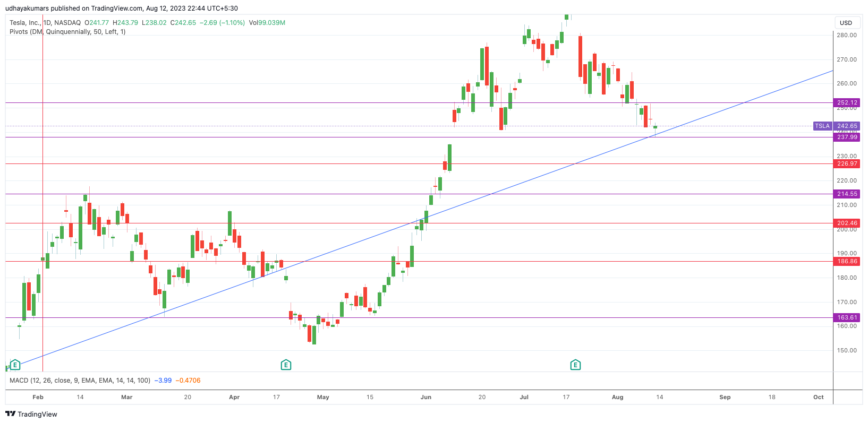The height and width of the screenshot is (423, 868).
Task: Click the 170.00 price scale label
Action: pos(847,302)
